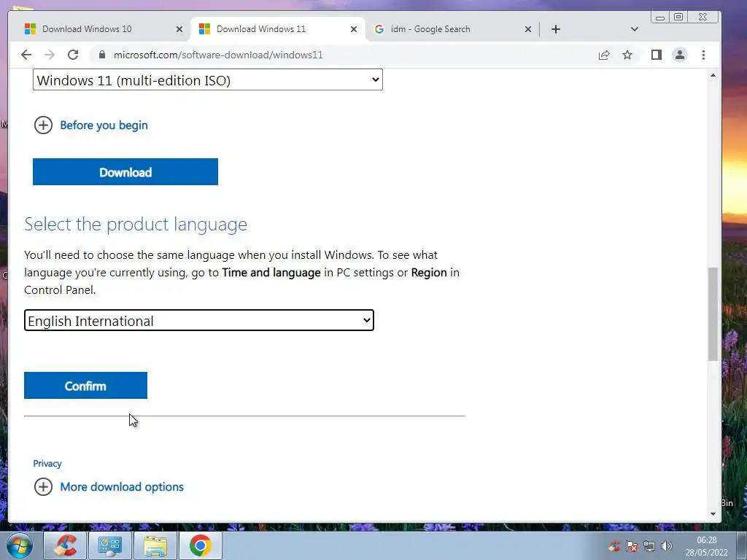Viewport: 747px width, 560px height.
Task: Select the Download Windows 11 tab
Action: [278, 29]
